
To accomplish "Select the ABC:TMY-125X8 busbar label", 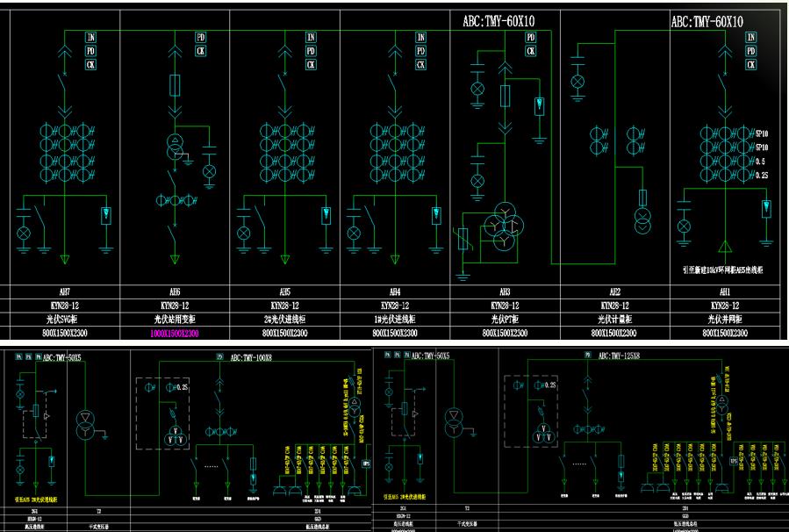I will tap(626, 356).
